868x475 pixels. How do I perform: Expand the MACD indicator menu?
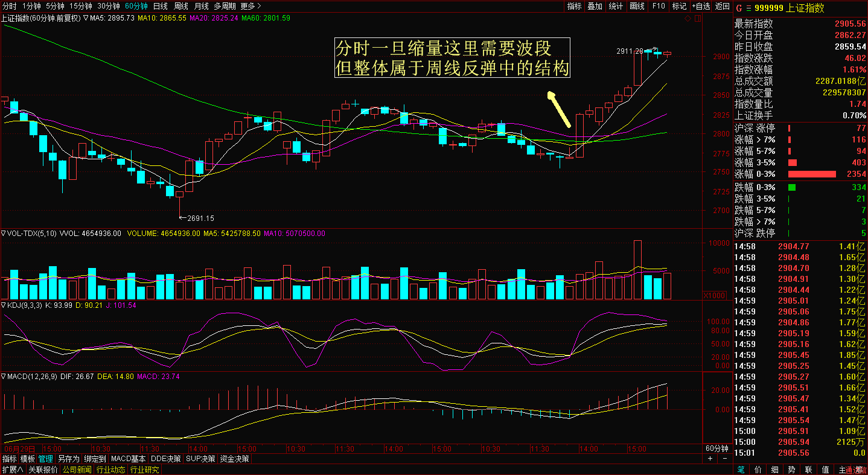[3, 376]
